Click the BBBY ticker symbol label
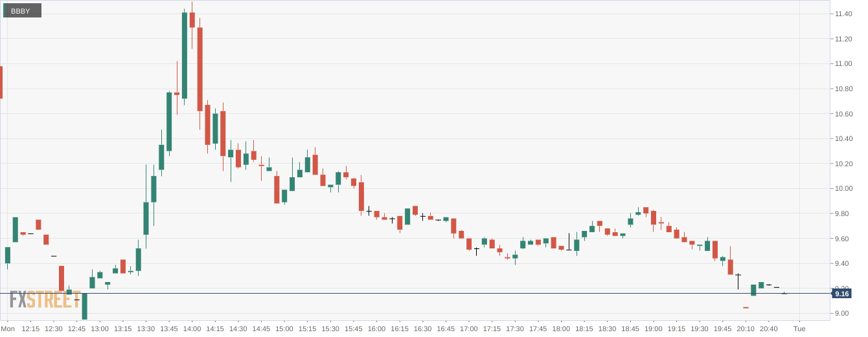The image size is (868, 337). tap(22, 10)
